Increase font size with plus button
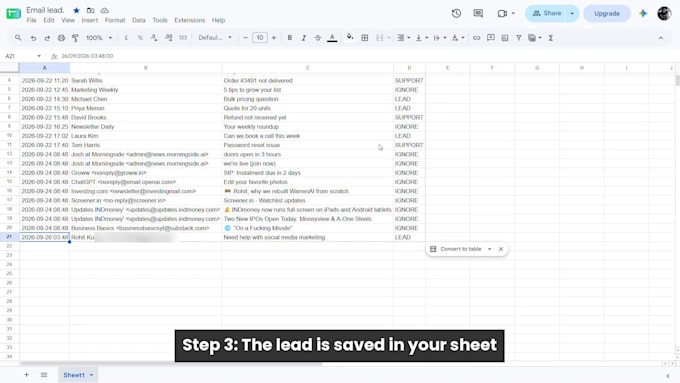The image size is (680, 383). pos(274,38)
